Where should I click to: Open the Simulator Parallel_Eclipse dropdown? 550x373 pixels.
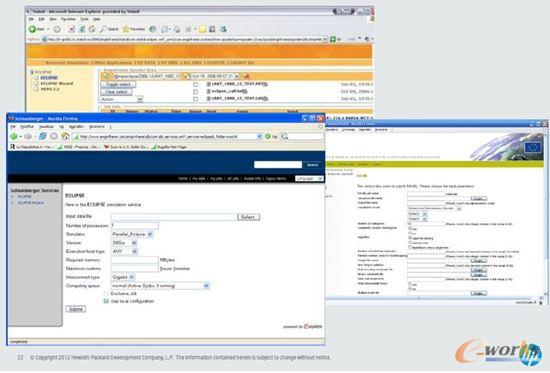coord(132,234)
